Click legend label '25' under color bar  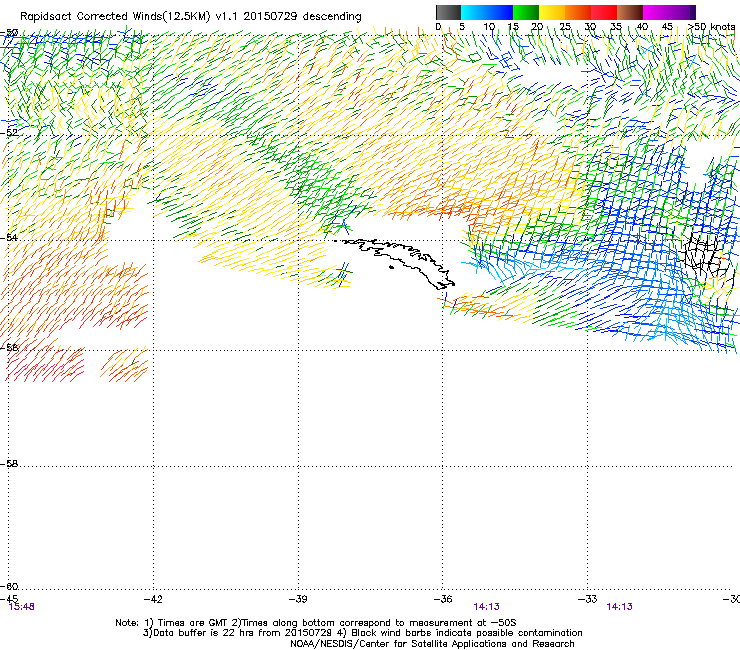coord(565,27)
